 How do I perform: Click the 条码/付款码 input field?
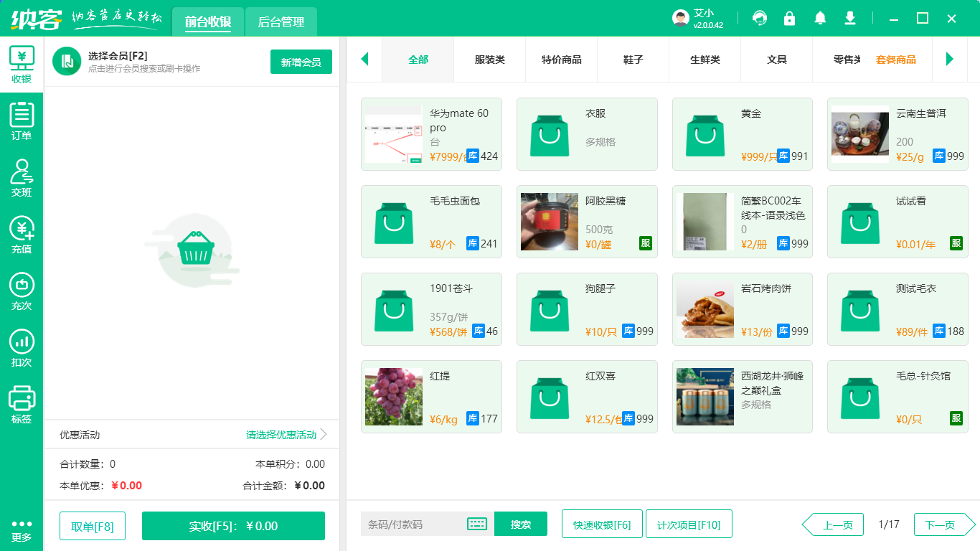click(413, 524)
